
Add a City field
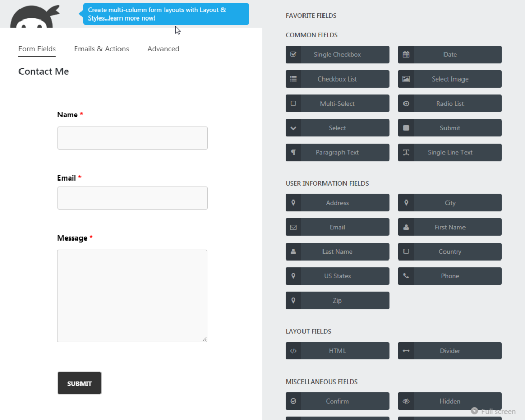point(450,202)
